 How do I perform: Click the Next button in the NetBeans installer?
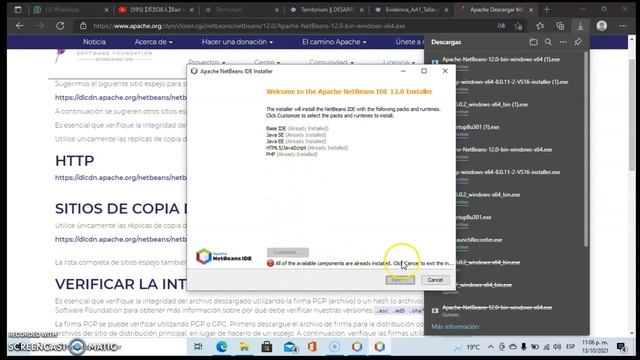pos(400,280)
